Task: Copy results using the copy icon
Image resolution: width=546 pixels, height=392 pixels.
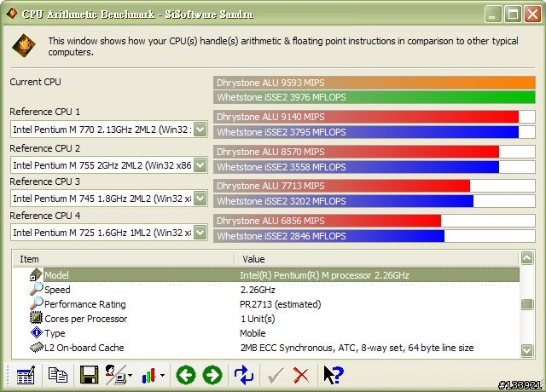Action: click(57, 375)
